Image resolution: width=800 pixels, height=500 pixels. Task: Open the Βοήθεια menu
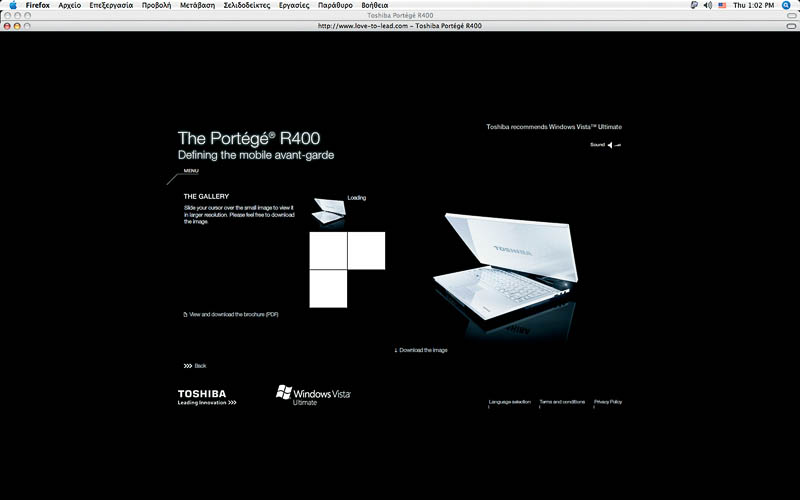374,5
